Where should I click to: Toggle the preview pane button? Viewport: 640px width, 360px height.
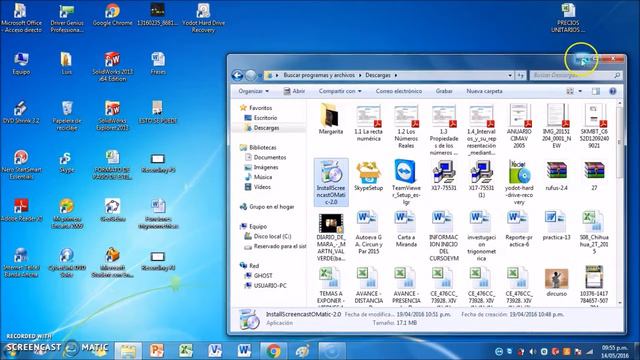pos(596,91)
